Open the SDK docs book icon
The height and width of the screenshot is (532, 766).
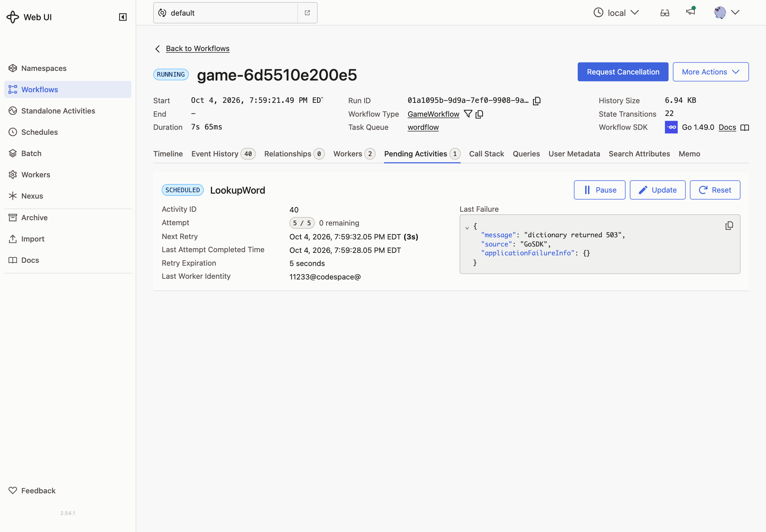pyautogui.click(x=745, y=128)
